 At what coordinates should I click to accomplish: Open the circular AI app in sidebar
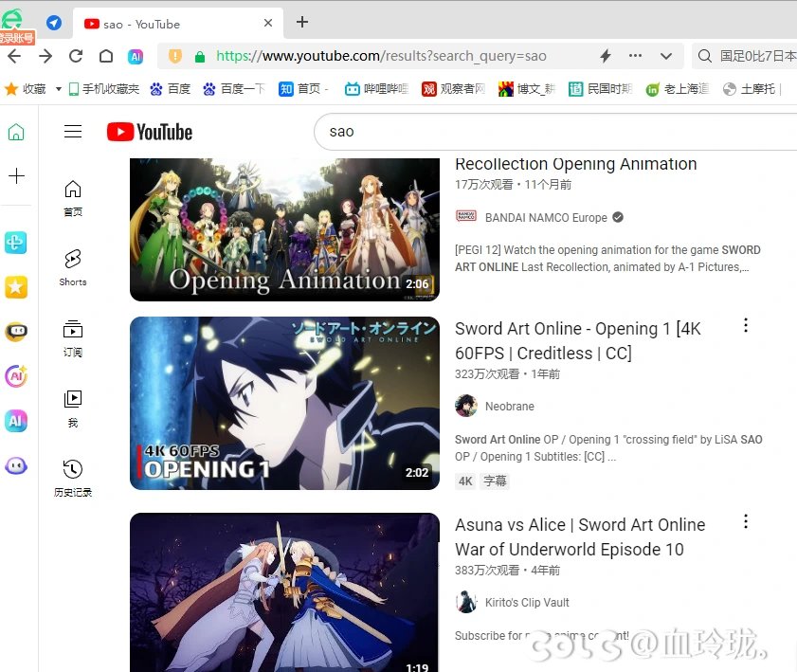coord(16,376)
